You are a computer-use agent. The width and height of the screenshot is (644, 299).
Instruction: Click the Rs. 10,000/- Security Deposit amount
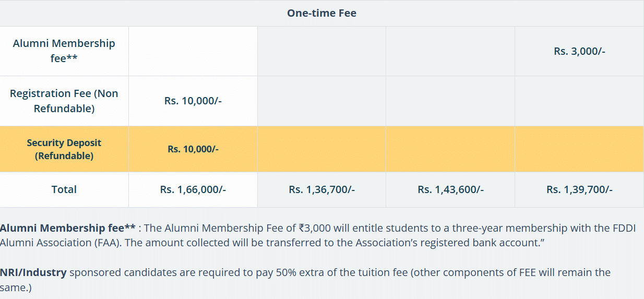(x=193, y=149)
